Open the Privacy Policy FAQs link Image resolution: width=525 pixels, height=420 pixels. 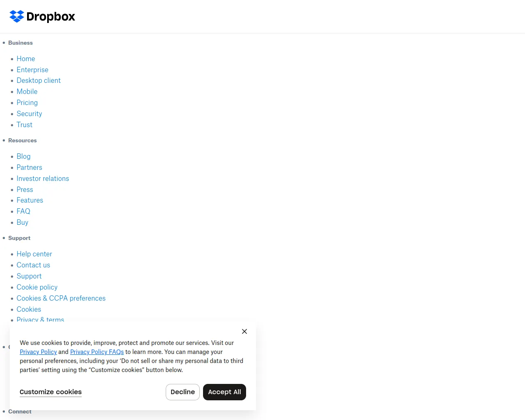point(97,352)
